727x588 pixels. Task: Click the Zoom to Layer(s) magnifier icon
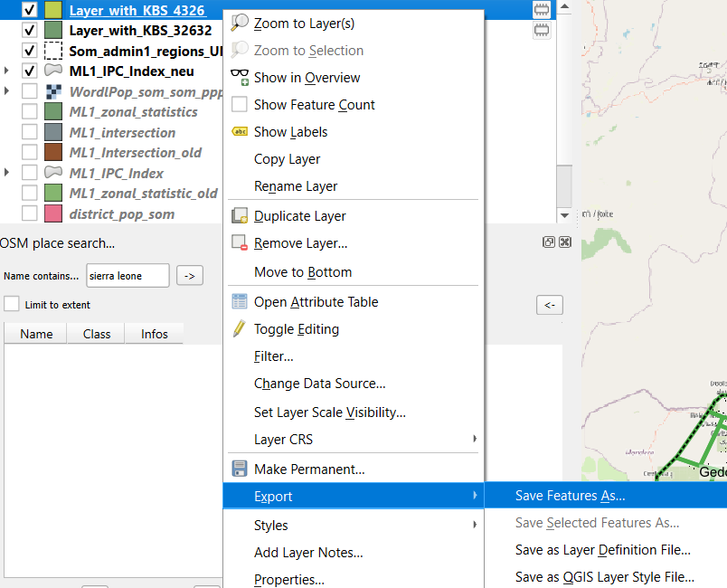tap(240, 24)
